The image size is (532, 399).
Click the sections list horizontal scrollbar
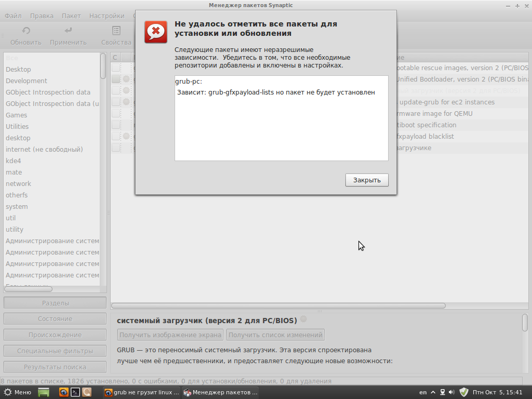[29, 289]
